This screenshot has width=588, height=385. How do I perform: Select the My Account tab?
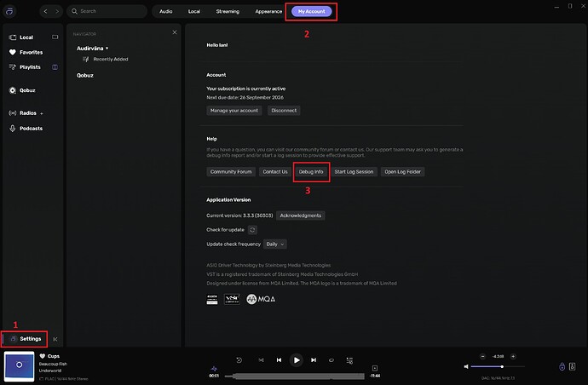(x=312, y=11)
